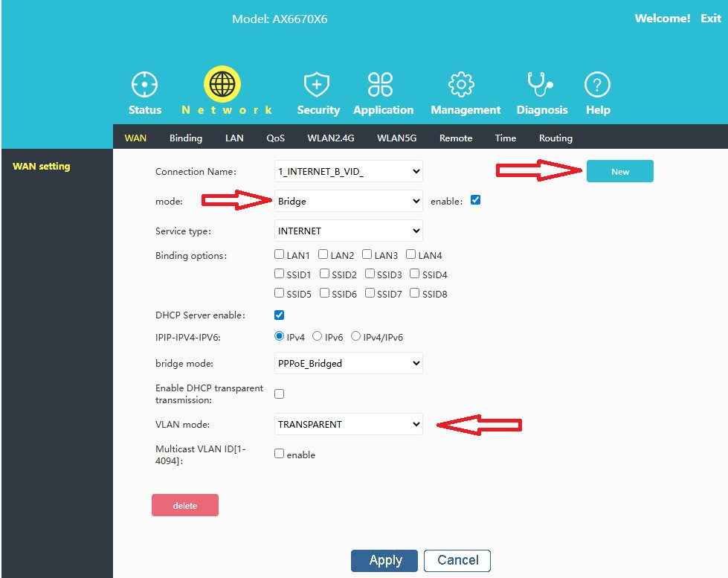This screenshot has height=578, width=728.
Task: Check the LAN1 binding option
Action: click(x=280, y=255)
